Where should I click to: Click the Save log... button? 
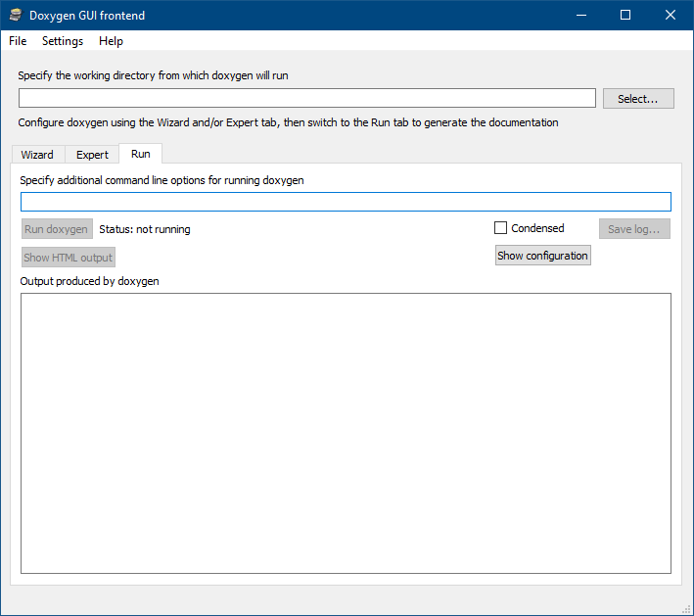click(x=634, y=229)
